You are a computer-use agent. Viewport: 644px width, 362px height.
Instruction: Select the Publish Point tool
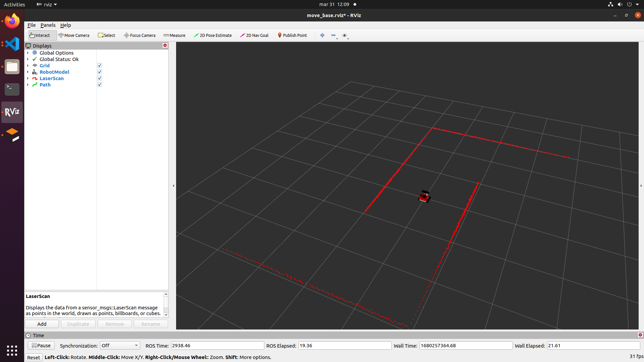coord(292,35)
